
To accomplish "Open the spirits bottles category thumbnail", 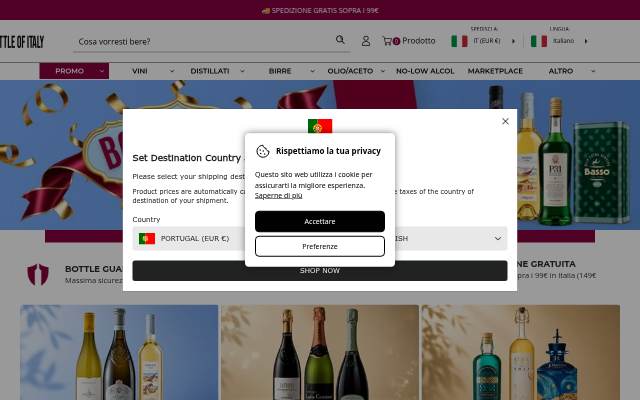I will coord(521,352).
